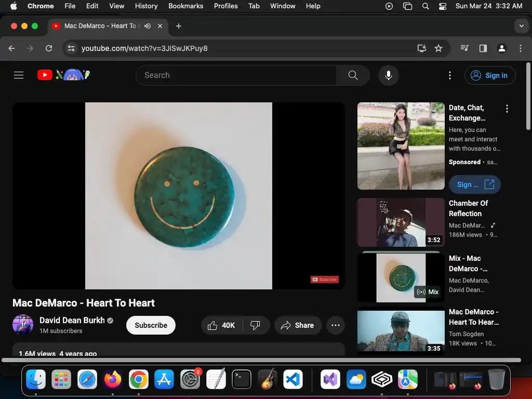This screenshot has height=399, width=532.
Task: Open Visual Studio Code from dock
Action: tap(293, 379)
